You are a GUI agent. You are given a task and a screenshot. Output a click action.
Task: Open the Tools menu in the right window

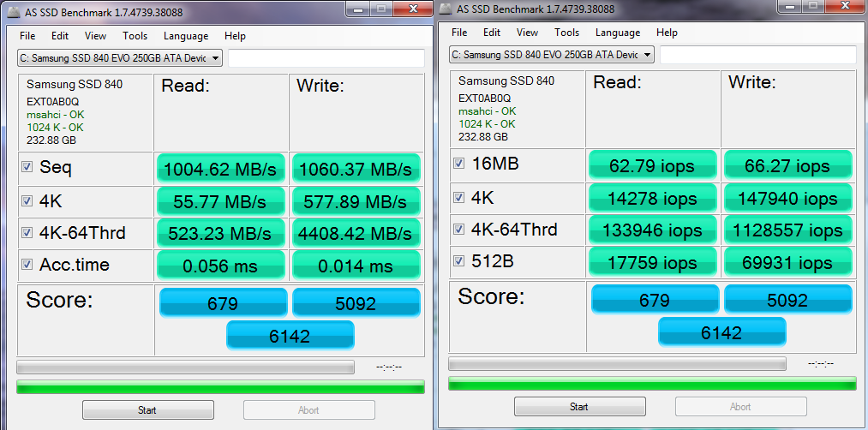point(567,33)
